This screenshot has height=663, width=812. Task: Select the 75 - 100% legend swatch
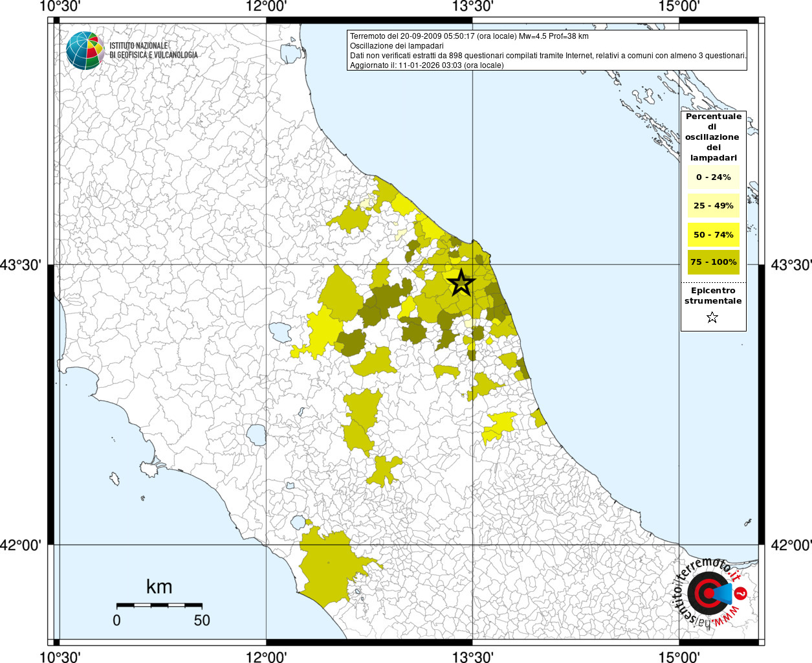(x=713, y=262)
